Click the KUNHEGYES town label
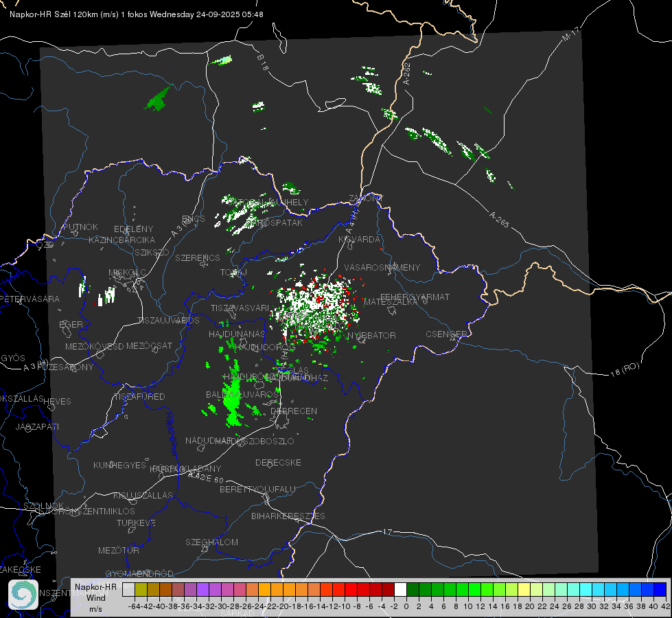Screen dimensions: 672x618 coord(119,466)
